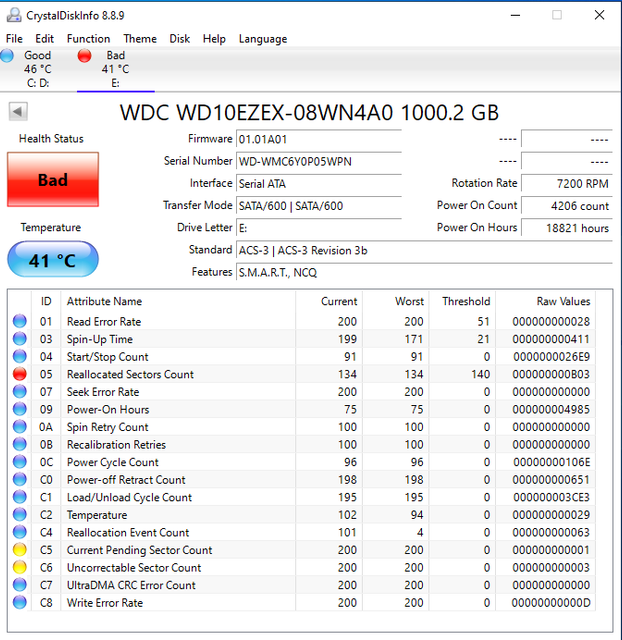Viewport: 622px width, 640px height.
Task: Click raw value 000000004985
Action: click(x=551, y=409)
